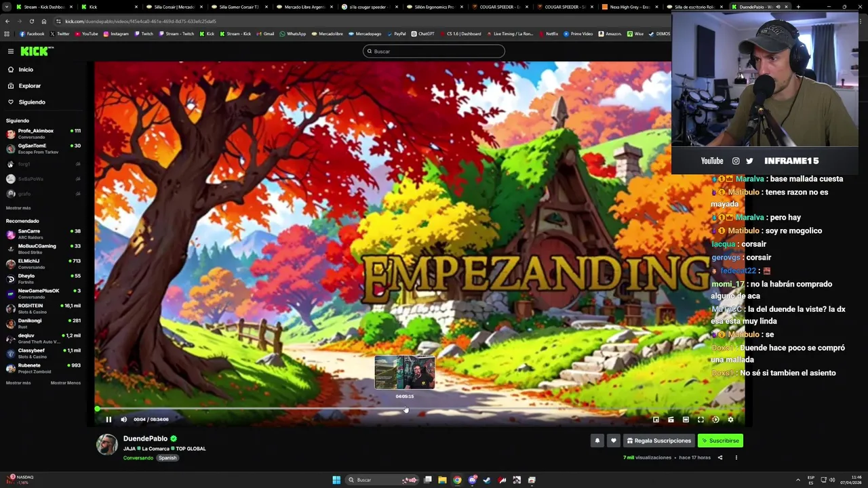Open ELMichiJ recommended channel

[x=43, y=264]
